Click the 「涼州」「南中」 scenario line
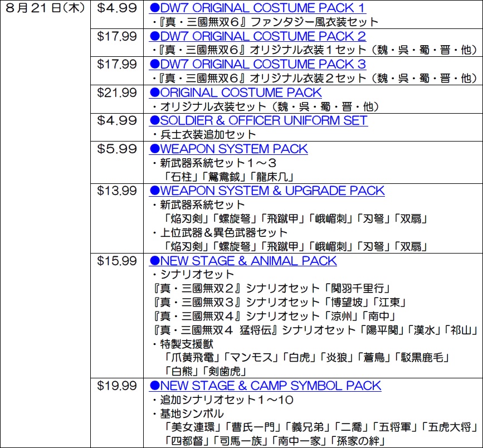The image size is (483, 448). pyautogui.click(x=275, y=316)
